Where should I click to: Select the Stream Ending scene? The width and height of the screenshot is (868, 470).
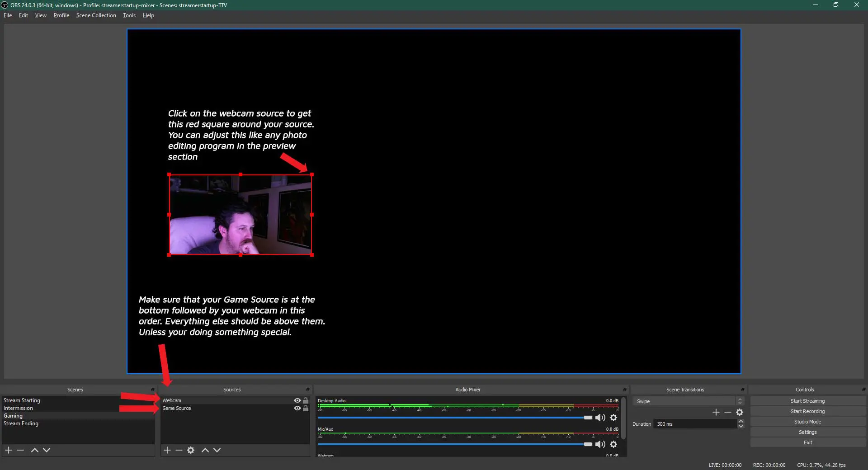pyautogui.click(x=78, y=423)
